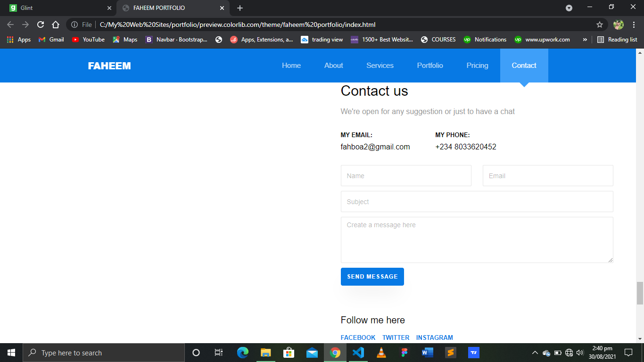Launch Visual Studio Code from taskbar

[x=358, y=353]
